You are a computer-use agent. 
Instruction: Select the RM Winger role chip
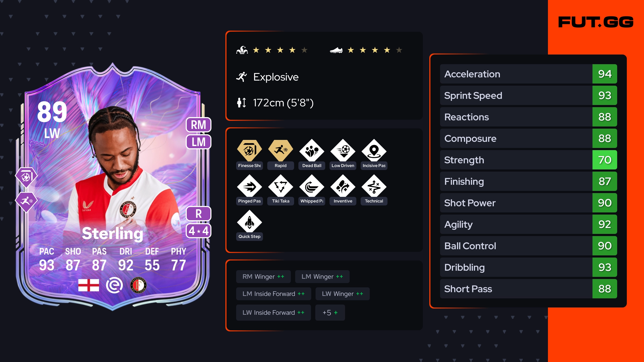point(263,277)
